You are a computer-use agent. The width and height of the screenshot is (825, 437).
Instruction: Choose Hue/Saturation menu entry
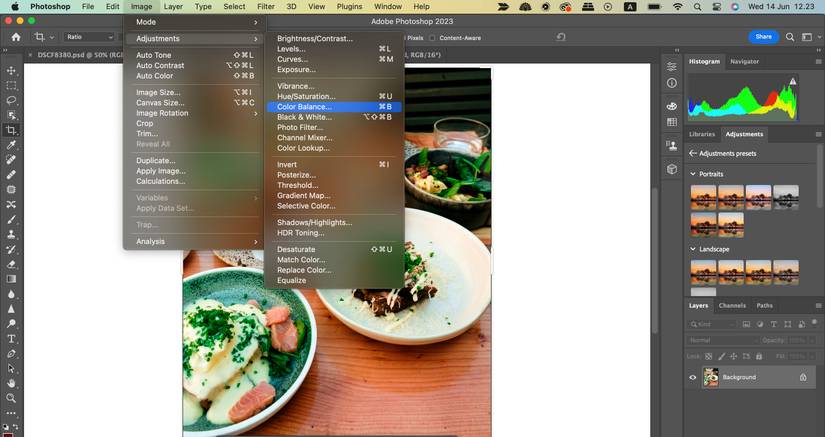coord(334,96)
